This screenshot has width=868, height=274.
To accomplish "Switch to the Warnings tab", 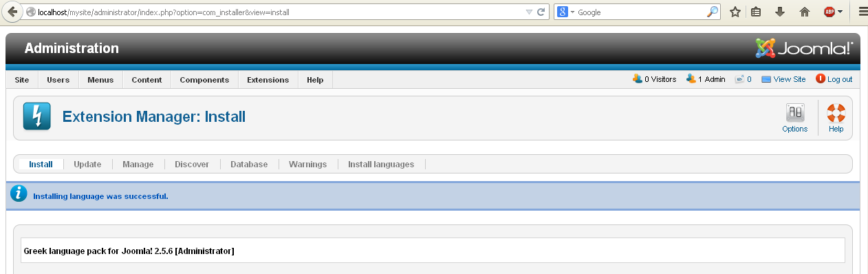I will (x=307, y=165).
